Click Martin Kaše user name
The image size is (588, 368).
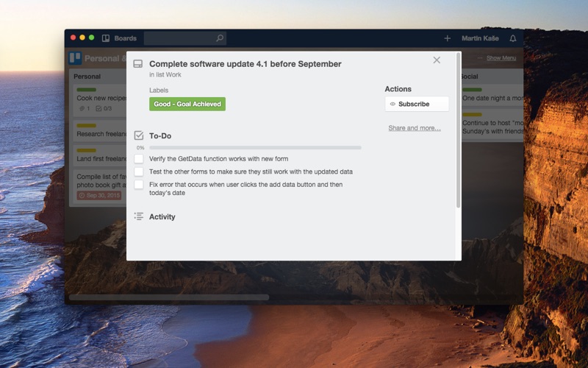480,38
